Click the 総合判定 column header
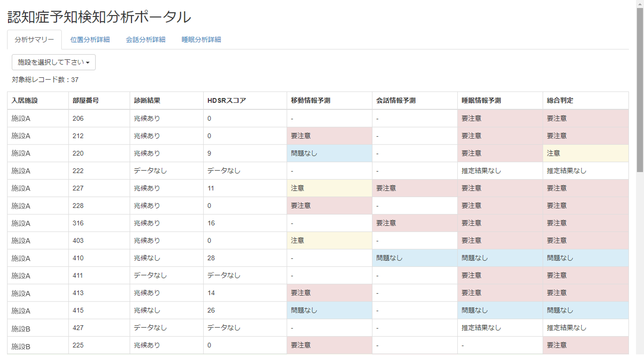 click(x=560, y=100)
